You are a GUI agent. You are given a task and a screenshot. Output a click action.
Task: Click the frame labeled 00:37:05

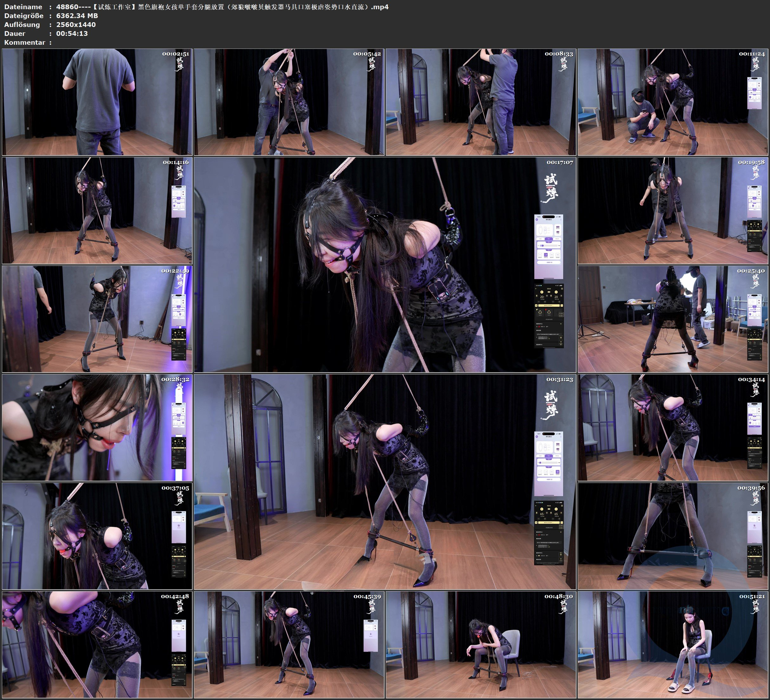[x=97, y=536]
